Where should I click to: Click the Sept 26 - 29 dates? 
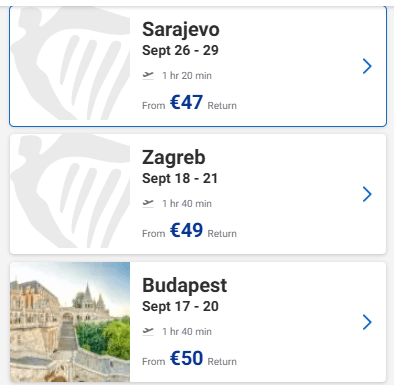[180, 51]
